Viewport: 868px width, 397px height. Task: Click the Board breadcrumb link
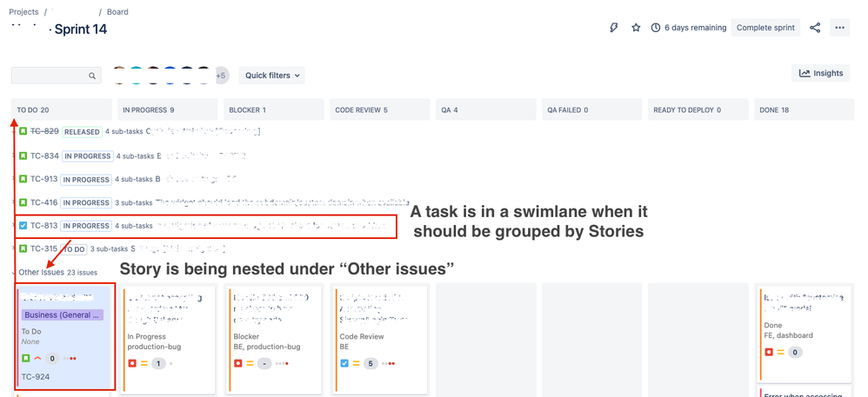(117, 11)
